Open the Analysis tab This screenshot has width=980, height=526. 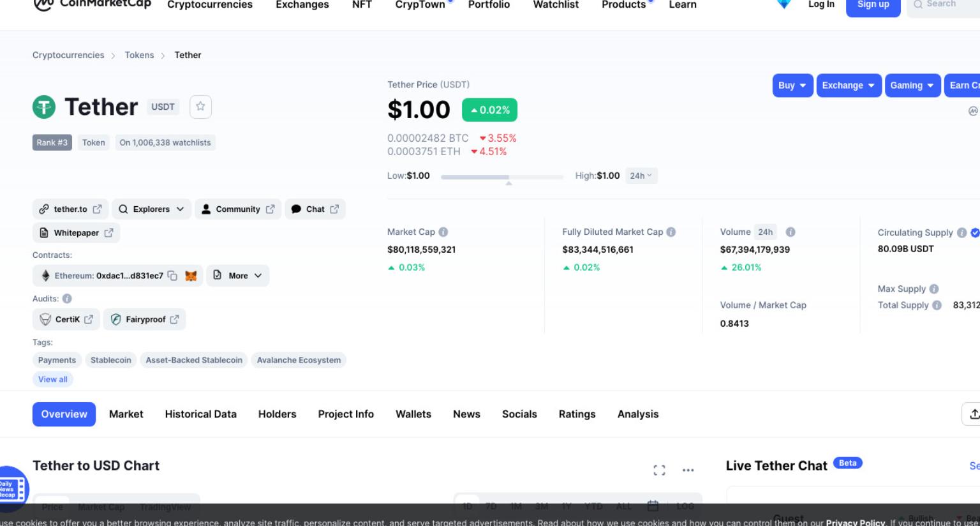tap(638, 414)
